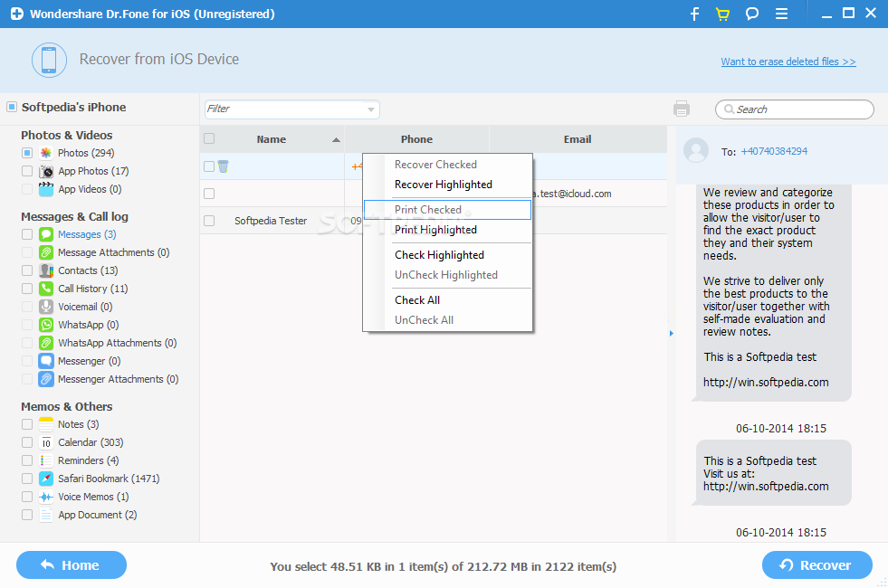
Task: Click the Photos app icon
Action: click(46, 153)
